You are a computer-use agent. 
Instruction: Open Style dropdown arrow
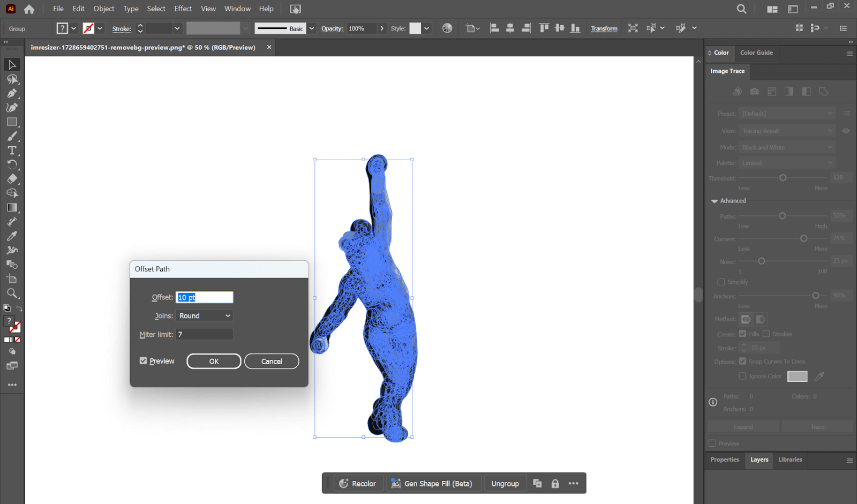[x=427, y=28]
